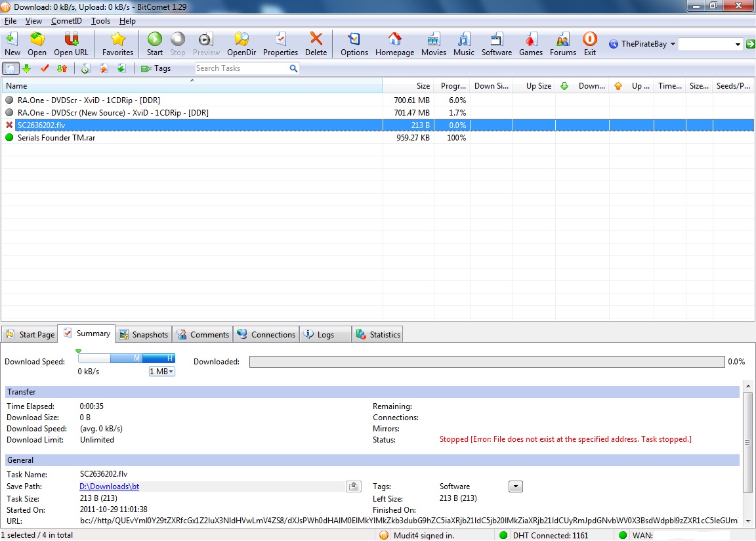
Task: Expand the Tags dropdown next to Software
Action: pos(515,487)
